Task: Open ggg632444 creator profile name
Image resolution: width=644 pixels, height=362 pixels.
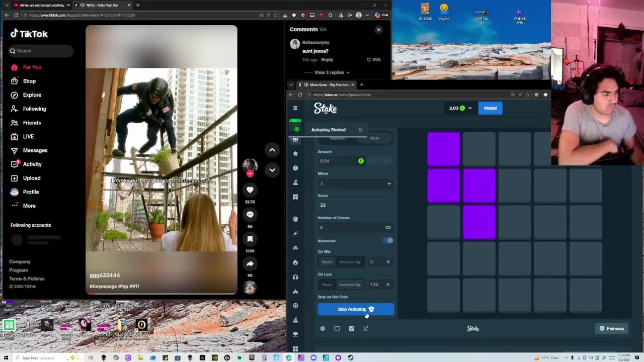Action: 105,276
